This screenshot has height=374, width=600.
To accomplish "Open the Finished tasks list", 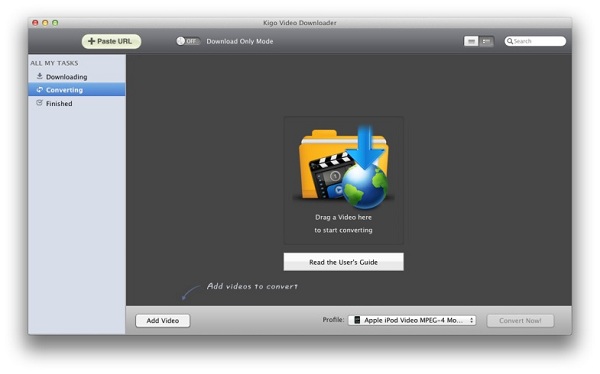I will pyautogui.click(x=77, y=103).
